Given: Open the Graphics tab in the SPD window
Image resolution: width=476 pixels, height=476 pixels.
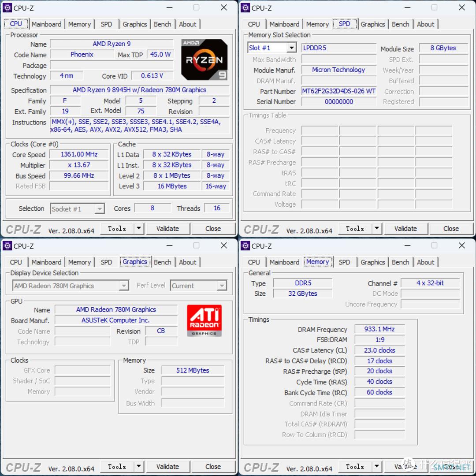Looking at the screenshot, I should [373, 24].
